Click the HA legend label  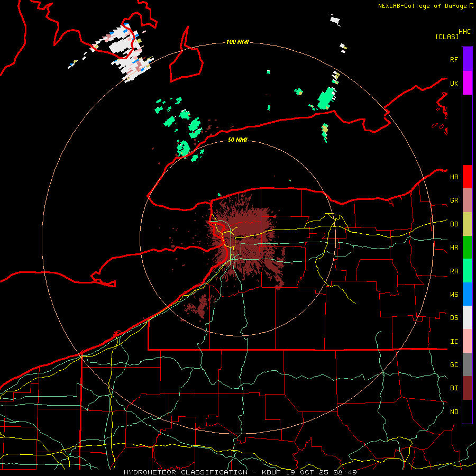click(x=454, y=177)
